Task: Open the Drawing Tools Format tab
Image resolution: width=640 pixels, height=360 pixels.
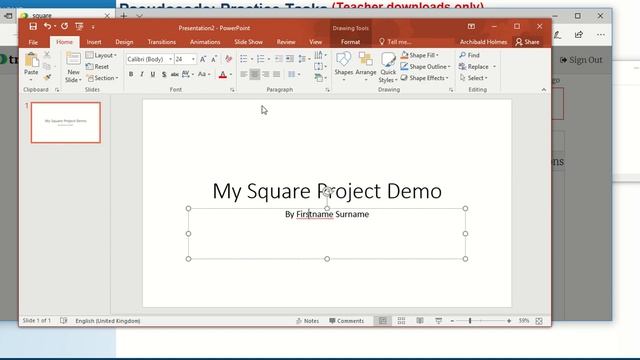Action: [x=351, y=42]
